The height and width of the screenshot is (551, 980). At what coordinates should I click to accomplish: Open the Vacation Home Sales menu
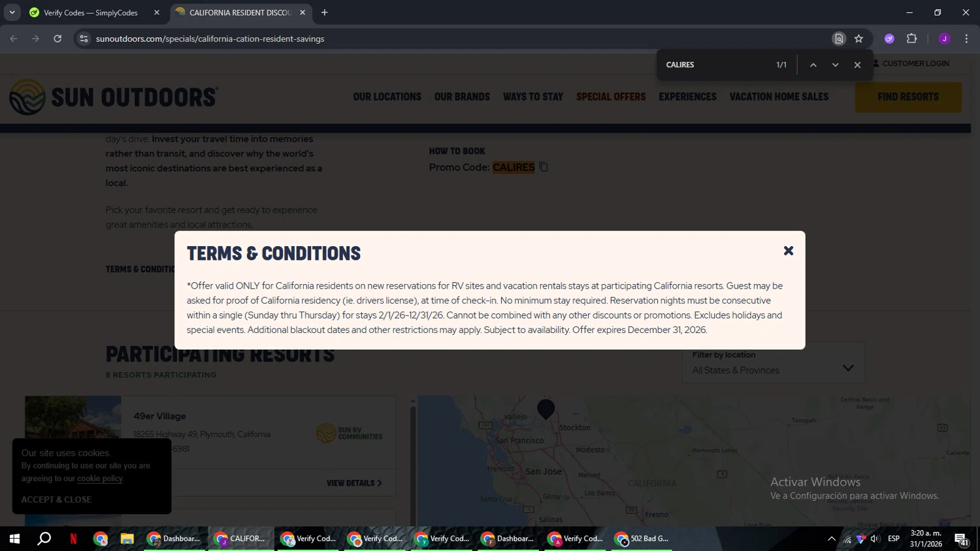coord(779,97)
